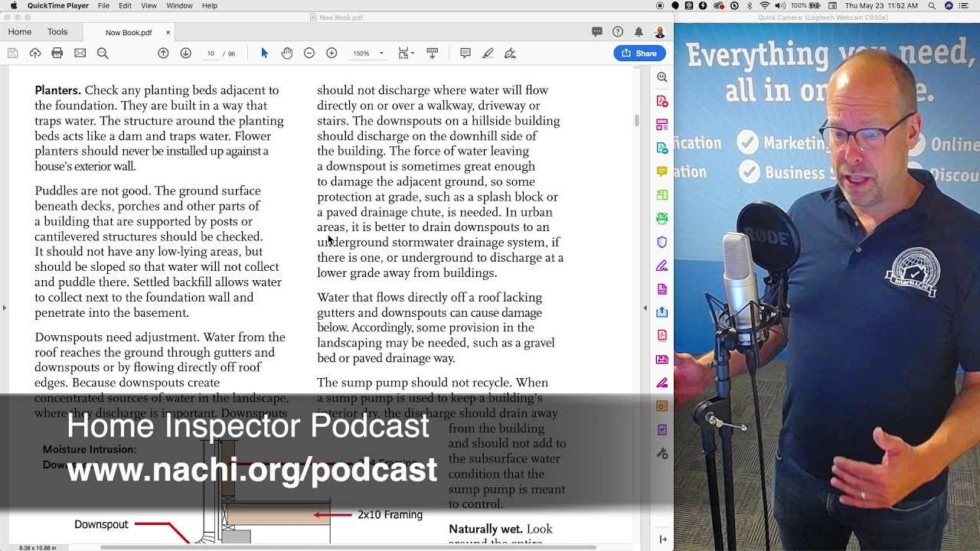Open the Window menu
980x551 pixels.
(179, 5)
